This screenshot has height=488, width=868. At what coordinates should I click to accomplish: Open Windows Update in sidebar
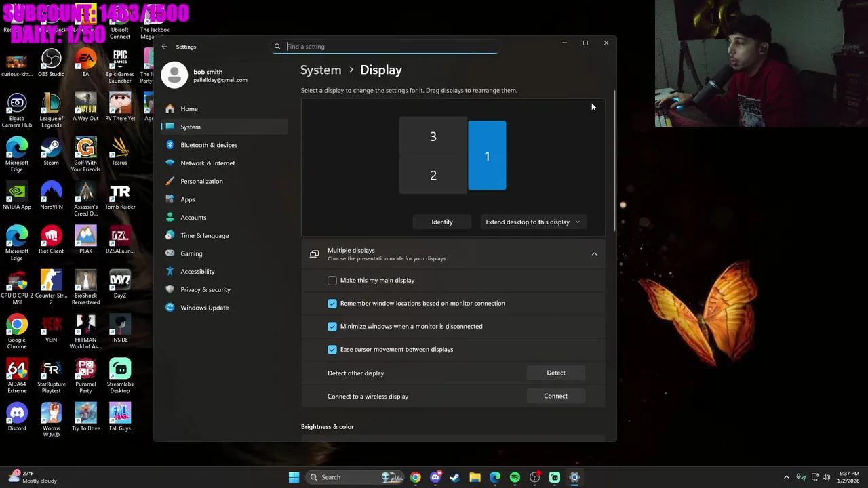click(224, 308)
